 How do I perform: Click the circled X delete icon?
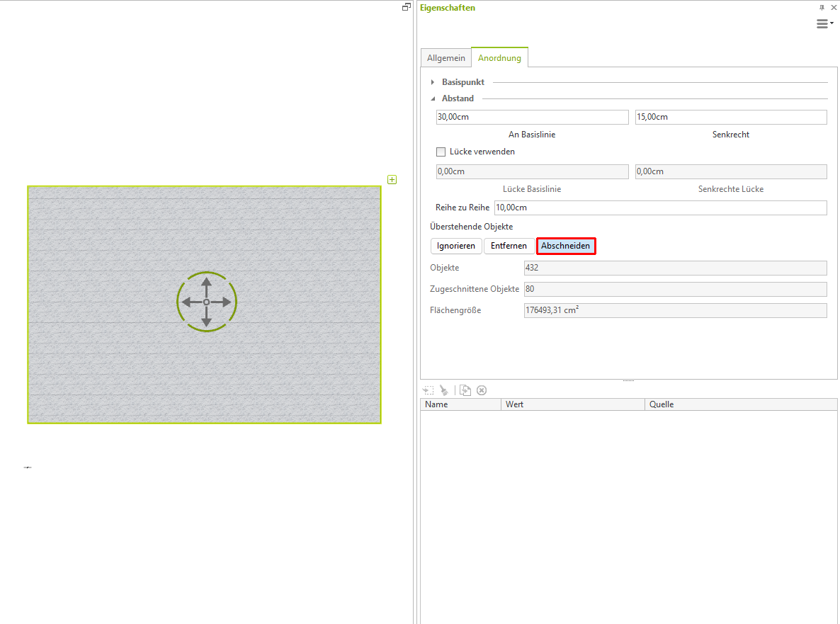482,390
